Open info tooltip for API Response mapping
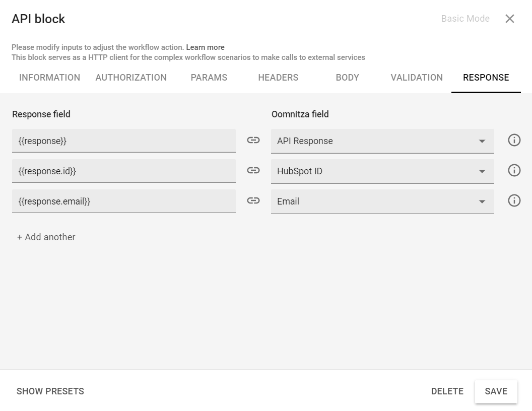The height and width of the screenshot is (411, 532). coord(514,140)
